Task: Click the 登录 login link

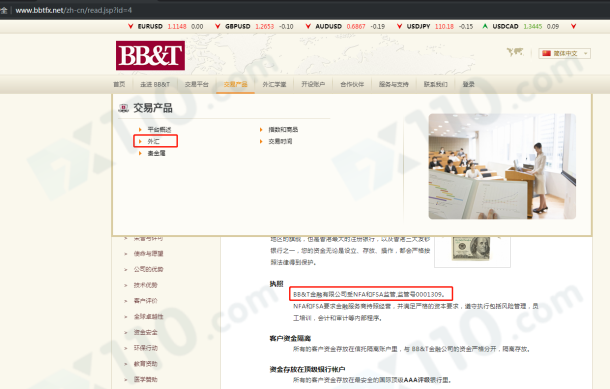Action: [x=468, y=84]
